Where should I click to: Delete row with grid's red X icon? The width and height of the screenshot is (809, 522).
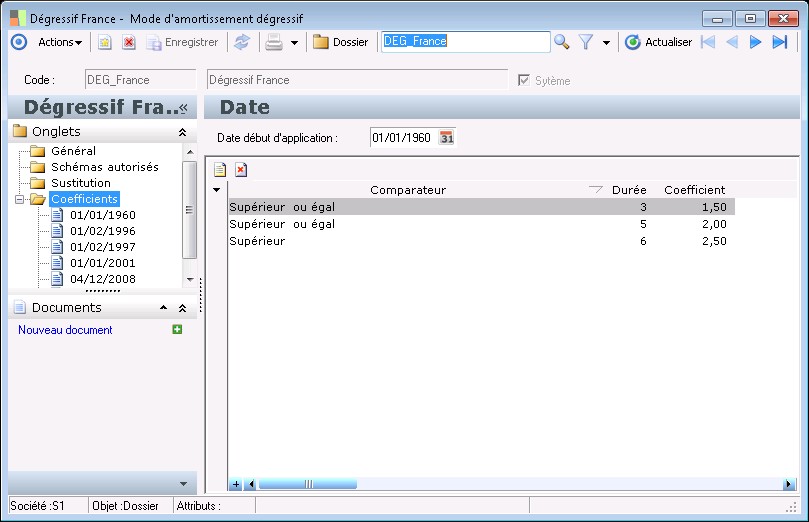tap(241, 170)
